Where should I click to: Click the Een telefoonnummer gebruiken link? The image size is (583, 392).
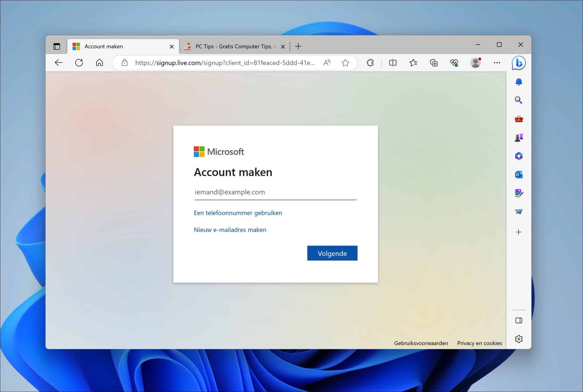(x=238, y=213)
